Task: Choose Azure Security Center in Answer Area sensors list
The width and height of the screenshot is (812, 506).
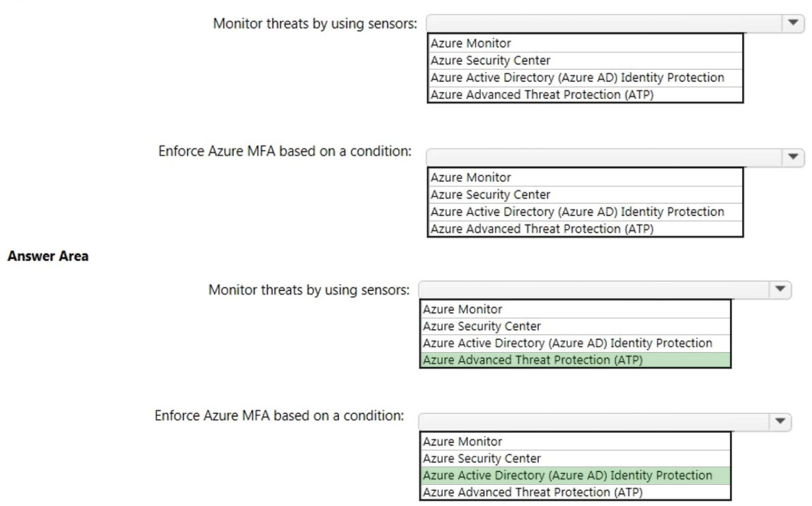Action: (482, 326)
